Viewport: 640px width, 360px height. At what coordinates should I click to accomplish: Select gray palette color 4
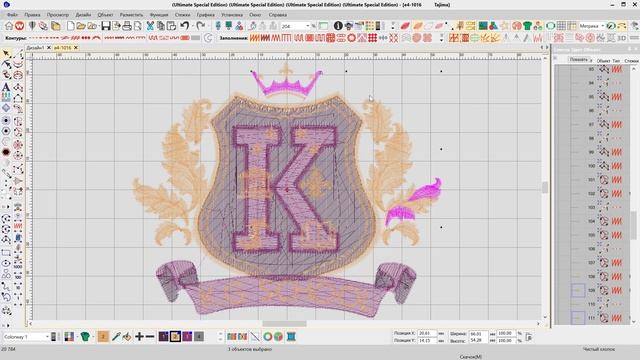[x=199, y=337]
